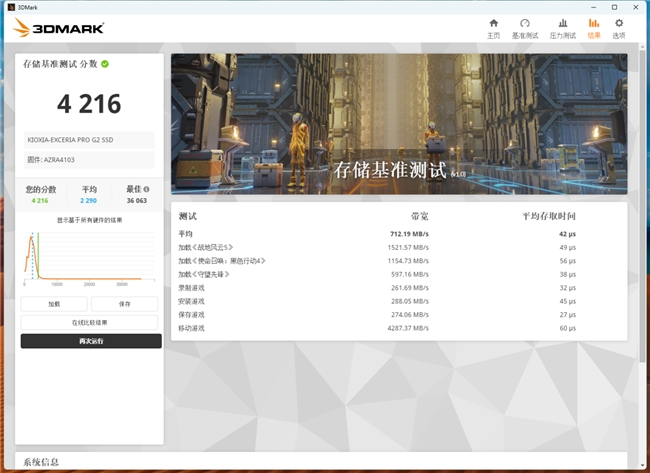Click the best score 36 063

137,201
